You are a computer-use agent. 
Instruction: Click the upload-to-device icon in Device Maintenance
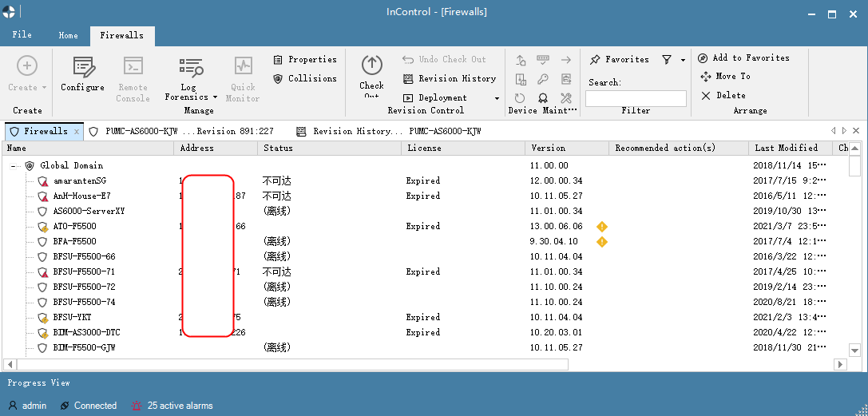(x=521, y=60)
